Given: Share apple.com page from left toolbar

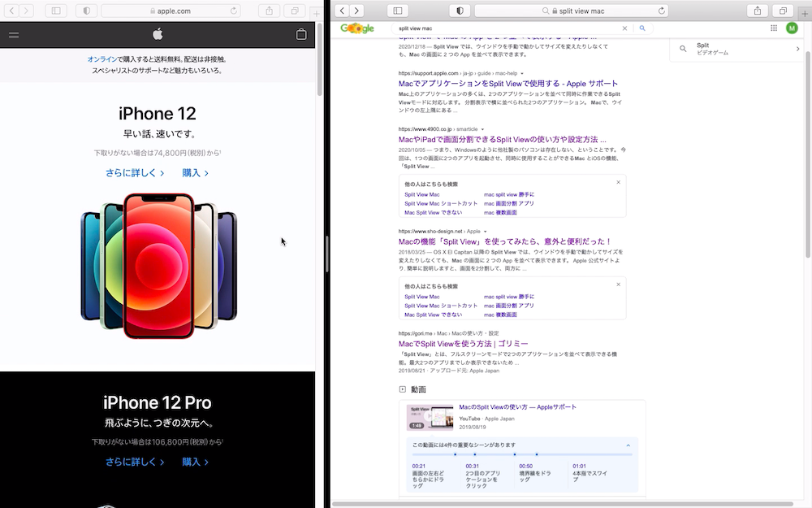Looking at the screenshot, I should 270,11.
